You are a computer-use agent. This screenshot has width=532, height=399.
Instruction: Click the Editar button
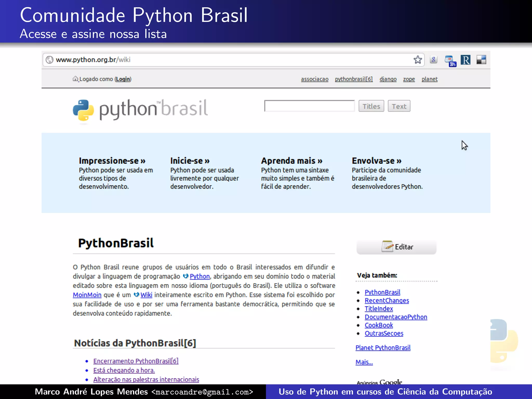tap(396, 247)
